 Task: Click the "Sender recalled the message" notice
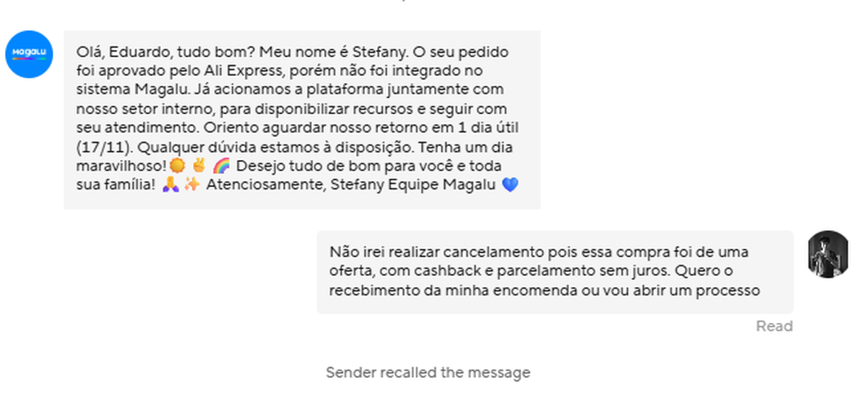[428, 373]
